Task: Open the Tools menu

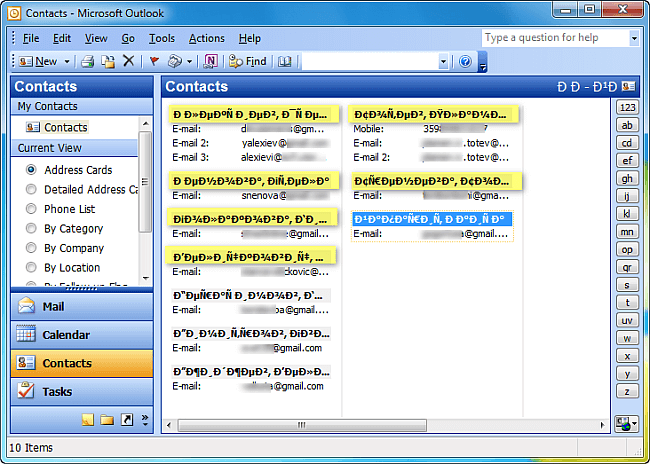Action: click(162, 38)
